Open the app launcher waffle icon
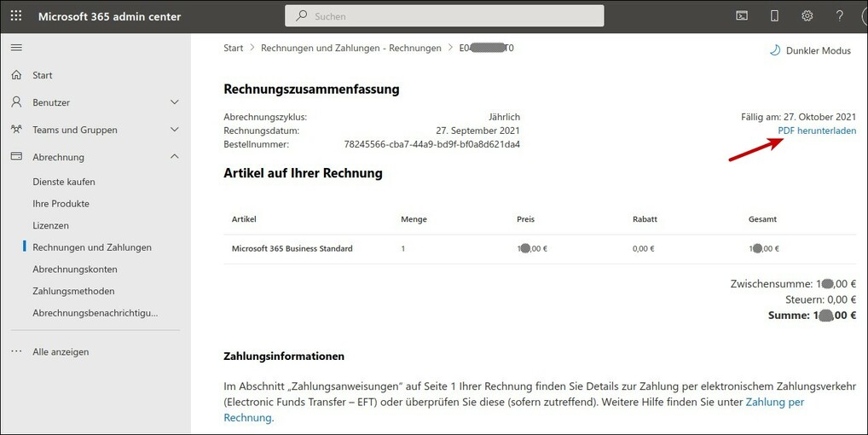Viewport: 868px width, 435px height. click(16, 16)
